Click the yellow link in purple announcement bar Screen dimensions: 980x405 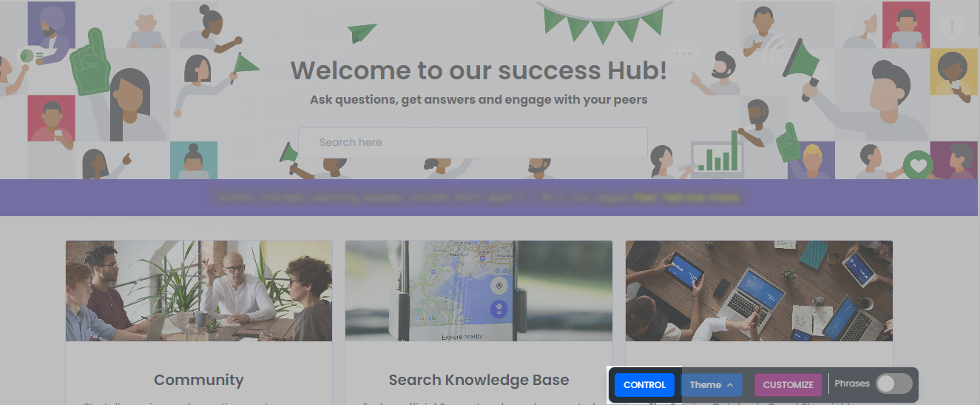pos(686,198)
